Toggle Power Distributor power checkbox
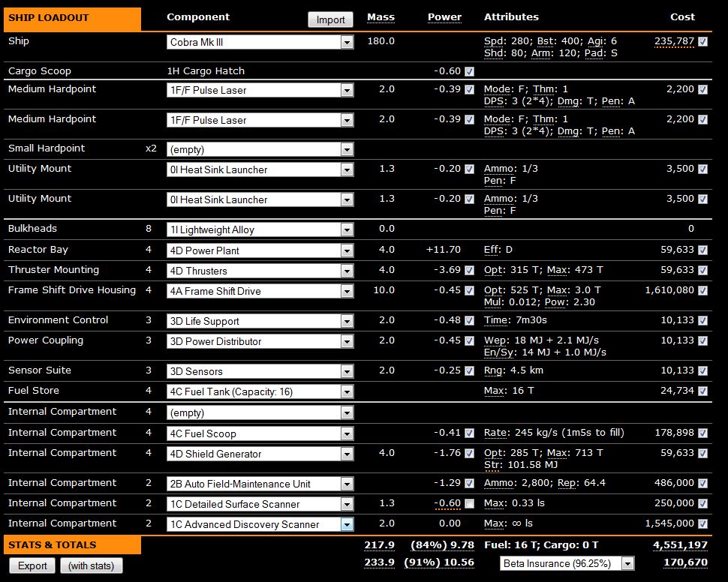The image size is (728, 582). click(469, 340)
